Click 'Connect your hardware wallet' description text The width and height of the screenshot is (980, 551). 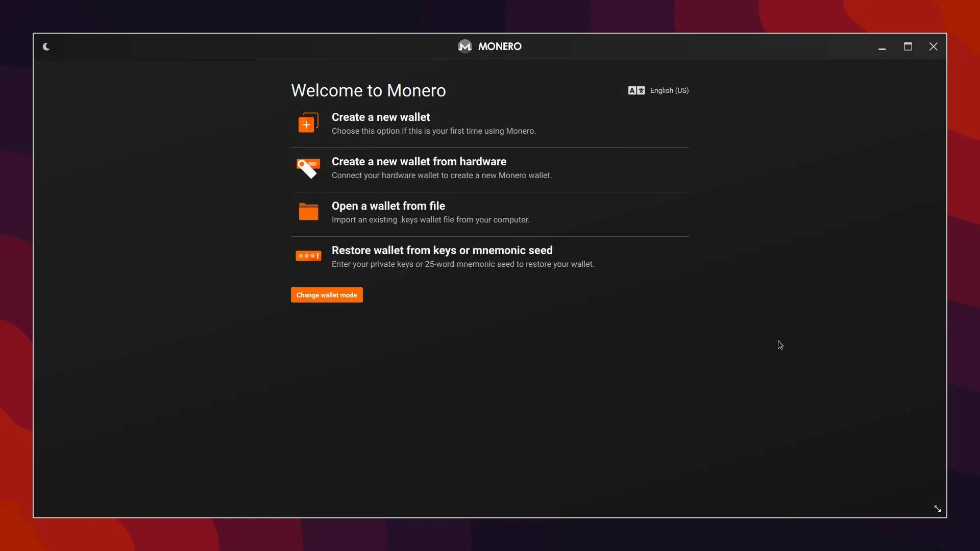tap(442, 176)
